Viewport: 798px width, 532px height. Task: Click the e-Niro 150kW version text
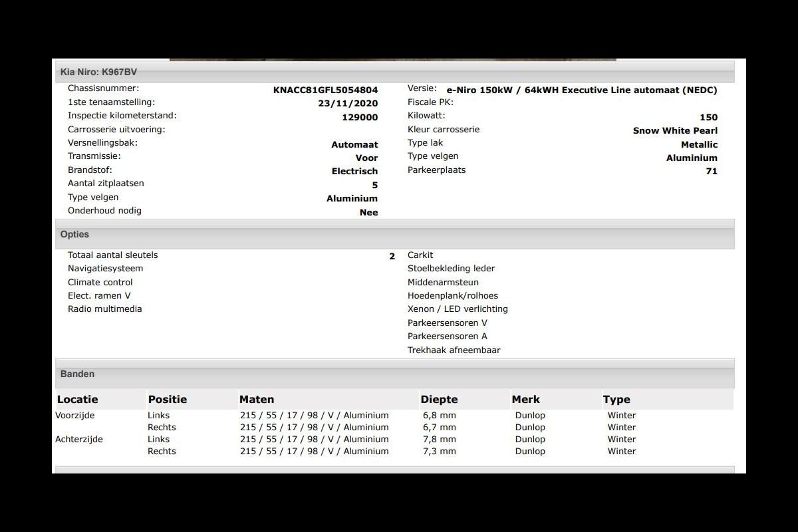point(581,90)
